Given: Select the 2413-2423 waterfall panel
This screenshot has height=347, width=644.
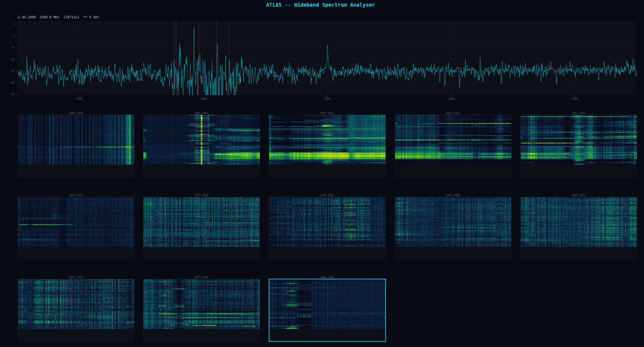Looking at the screenshot, I should (x=453, y=146).
